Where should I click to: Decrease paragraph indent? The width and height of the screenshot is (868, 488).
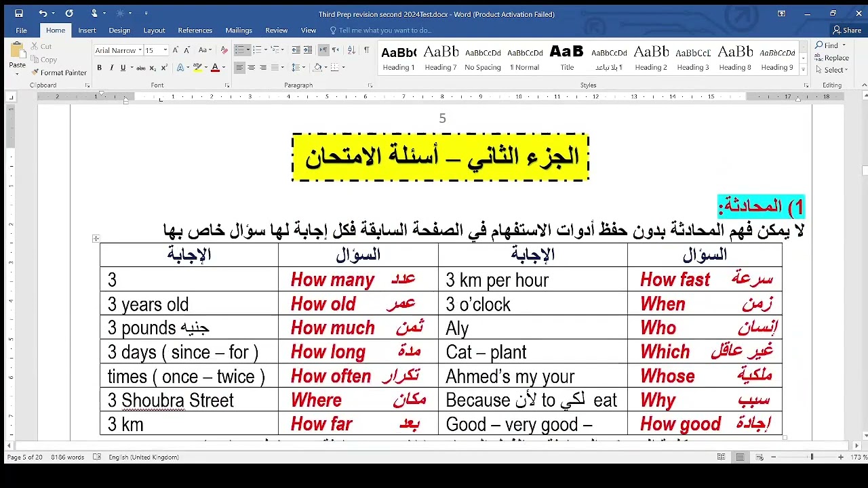pyautogui.click(x=296, y=50)
